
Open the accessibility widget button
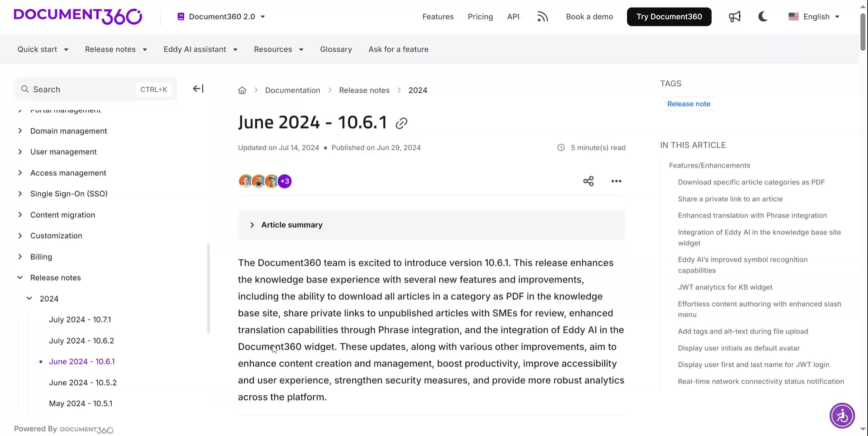click(x=842, y=415)
